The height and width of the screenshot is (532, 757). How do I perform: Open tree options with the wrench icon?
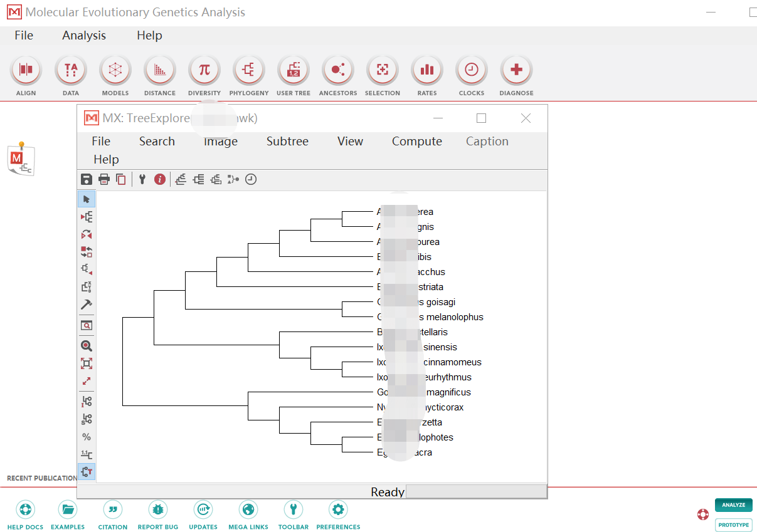142,180
